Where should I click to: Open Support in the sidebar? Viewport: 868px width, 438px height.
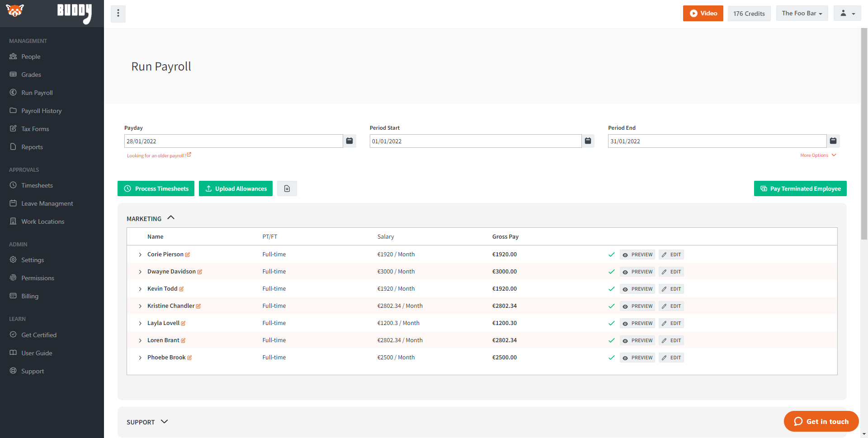[x=33, y=371]
